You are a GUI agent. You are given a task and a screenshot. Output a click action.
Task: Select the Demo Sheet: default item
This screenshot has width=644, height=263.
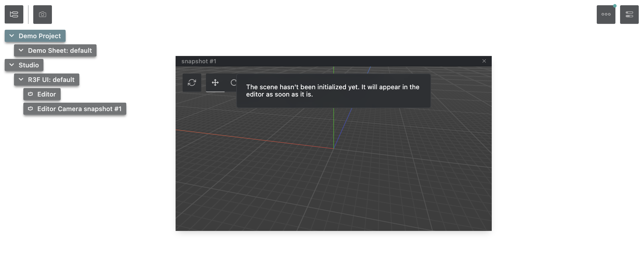tap(60, 50)
